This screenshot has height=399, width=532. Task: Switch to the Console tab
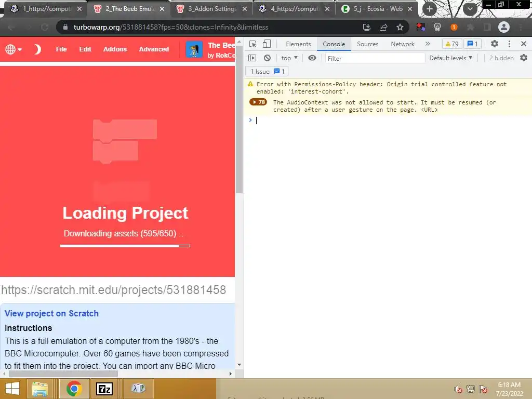click(334, 44)
